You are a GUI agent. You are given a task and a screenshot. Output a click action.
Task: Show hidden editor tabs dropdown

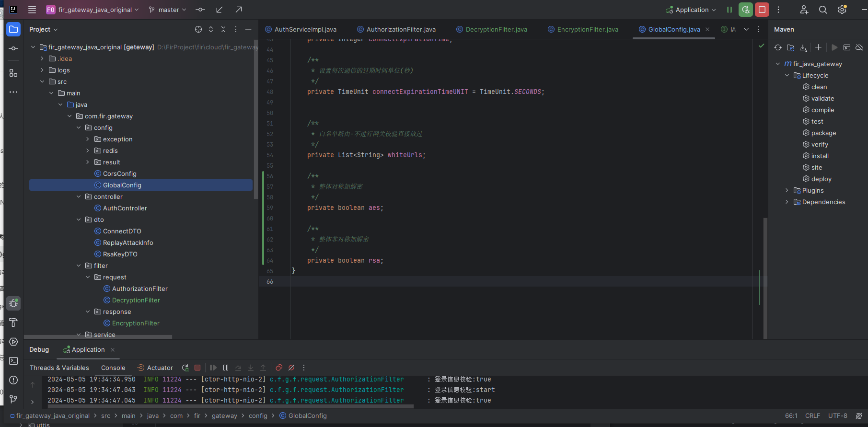tap(746, 29)
